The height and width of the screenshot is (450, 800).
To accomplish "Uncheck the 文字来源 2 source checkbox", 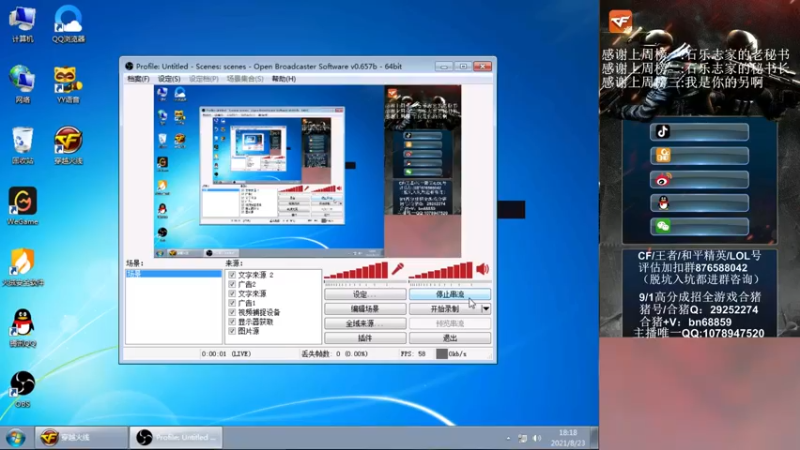I will click(x=232, y=275).
